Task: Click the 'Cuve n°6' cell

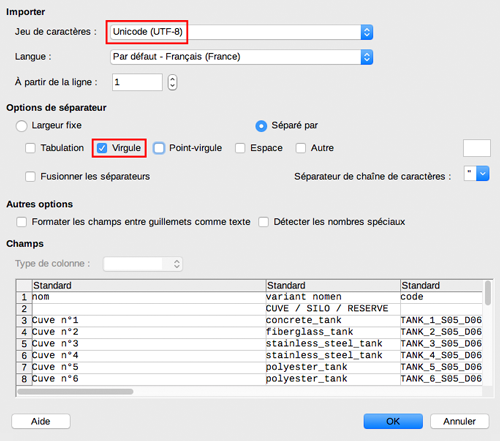Action: pyautogui.click(x=149, y=379)
